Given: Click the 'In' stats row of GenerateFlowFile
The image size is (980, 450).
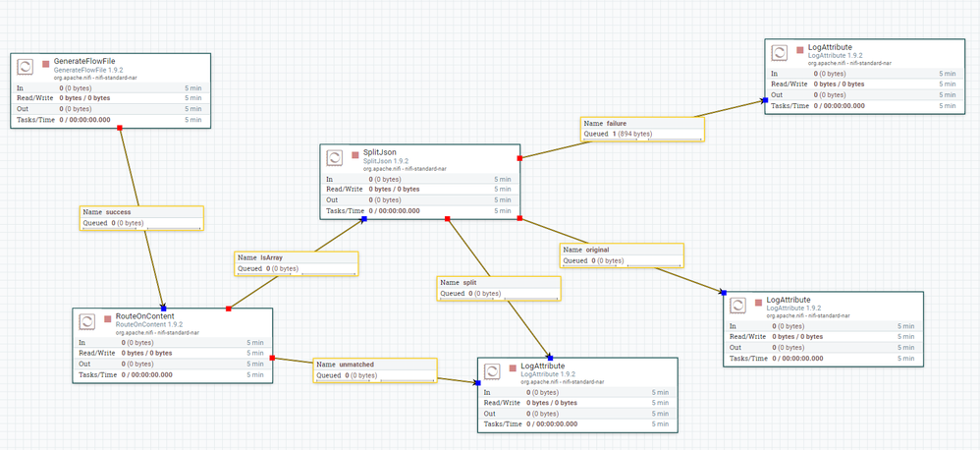Looking at the screenshot, I should tap(111, 88).
